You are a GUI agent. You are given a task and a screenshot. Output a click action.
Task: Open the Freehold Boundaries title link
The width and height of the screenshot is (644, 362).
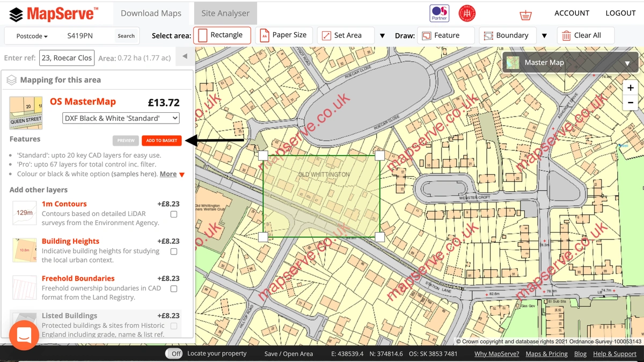78,278
